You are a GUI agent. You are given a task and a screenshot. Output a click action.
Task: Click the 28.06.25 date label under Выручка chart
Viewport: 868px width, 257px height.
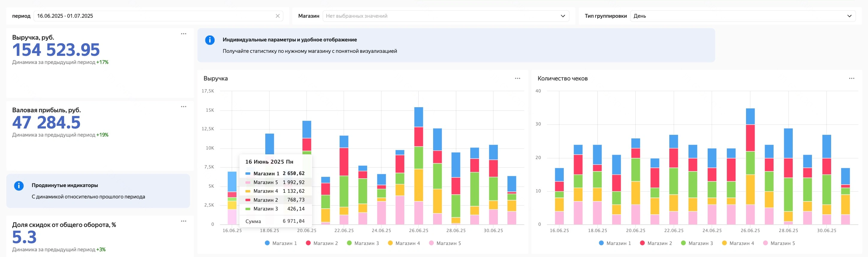click(x=456, y=231)
